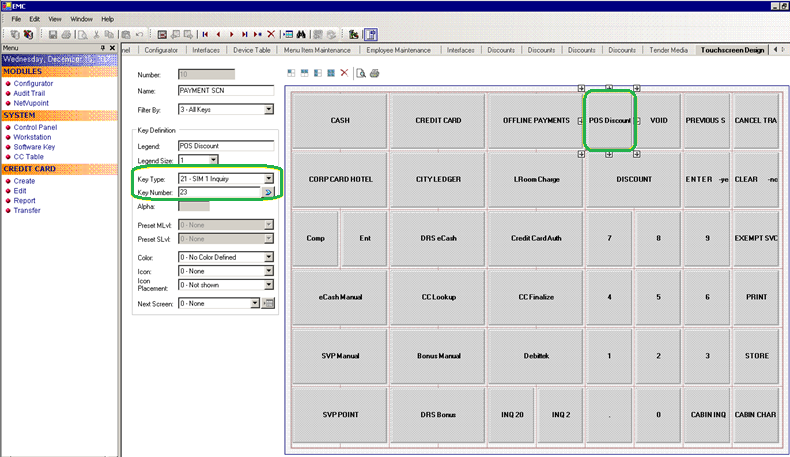Click the Undo arrow icon

point(140,34)
